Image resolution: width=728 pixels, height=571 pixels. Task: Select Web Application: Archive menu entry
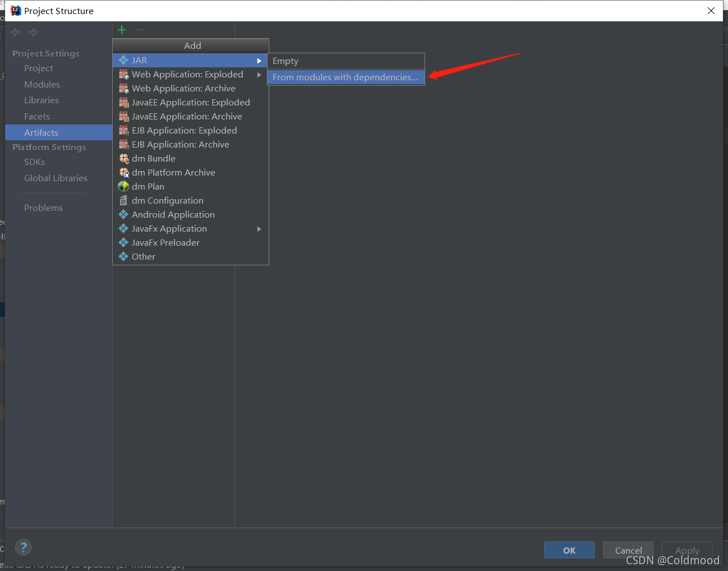tap(191, 88)
